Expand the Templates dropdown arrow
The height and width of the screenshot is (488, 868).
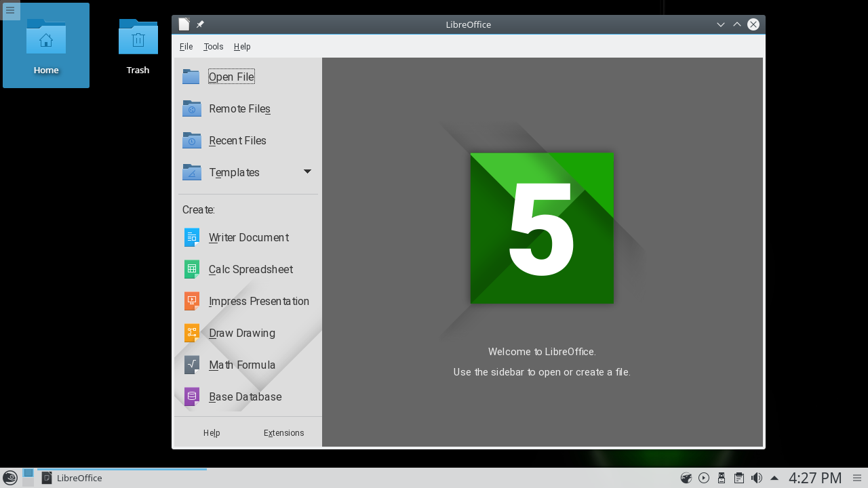point(307,172)
